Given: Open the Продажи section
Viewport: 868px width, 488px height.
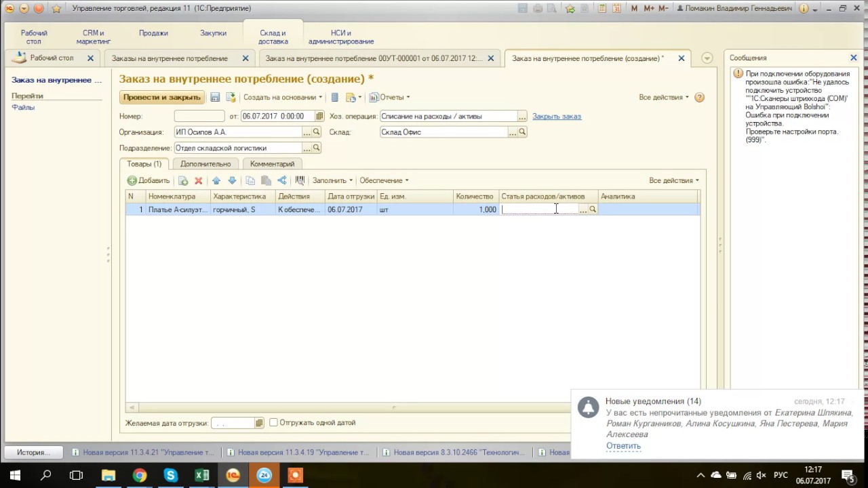Looking at the screenshot, I should pyautogui.click(x=153, y=33).
